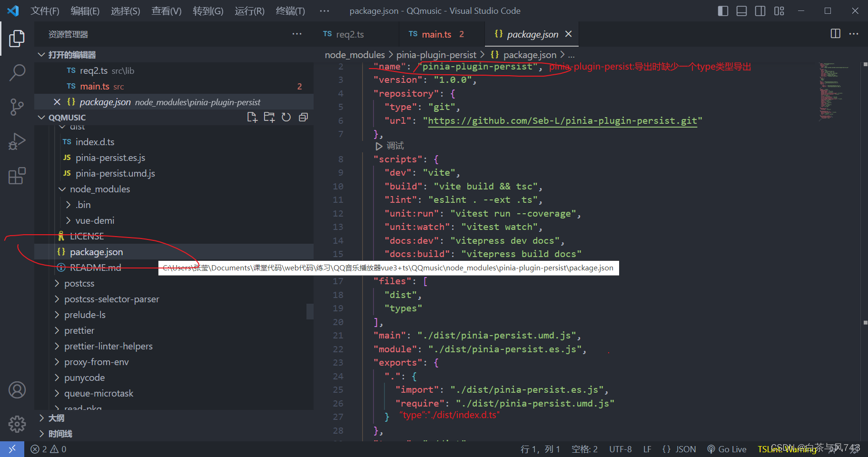Toggle the panel layout icon
This screenshot has height=457, width=868.
[x=741, y=10]
